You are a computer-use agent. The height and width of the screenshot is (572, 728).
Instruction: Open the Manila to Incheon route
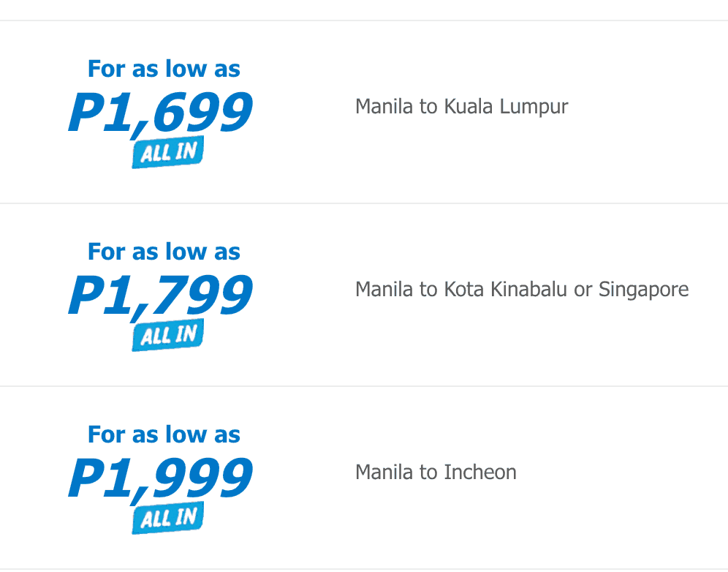(436, 473)
